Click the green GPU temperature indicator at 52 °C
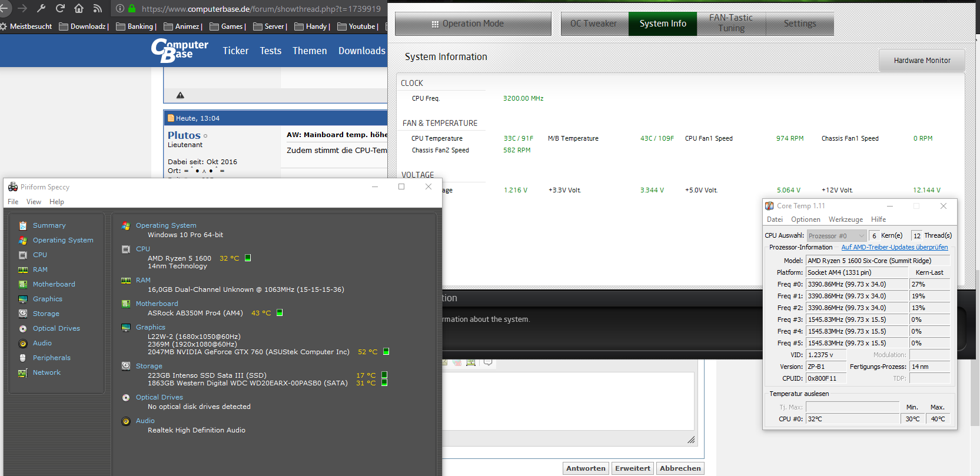Screen dimensions: 980x476 click(x=386, y=351)
